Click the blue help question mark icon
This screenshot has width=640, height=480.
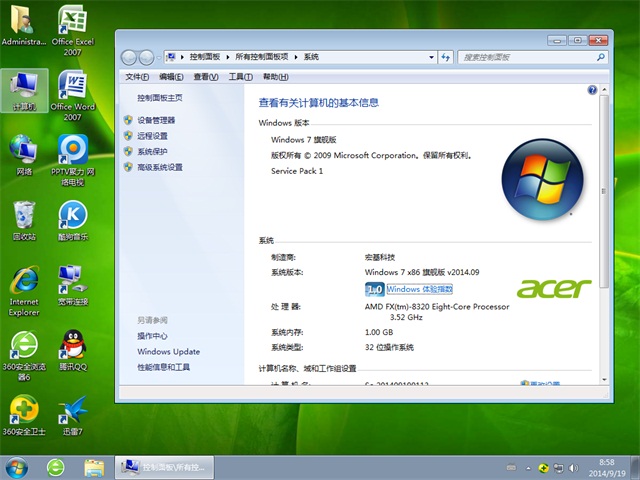(x=593, y=90)
